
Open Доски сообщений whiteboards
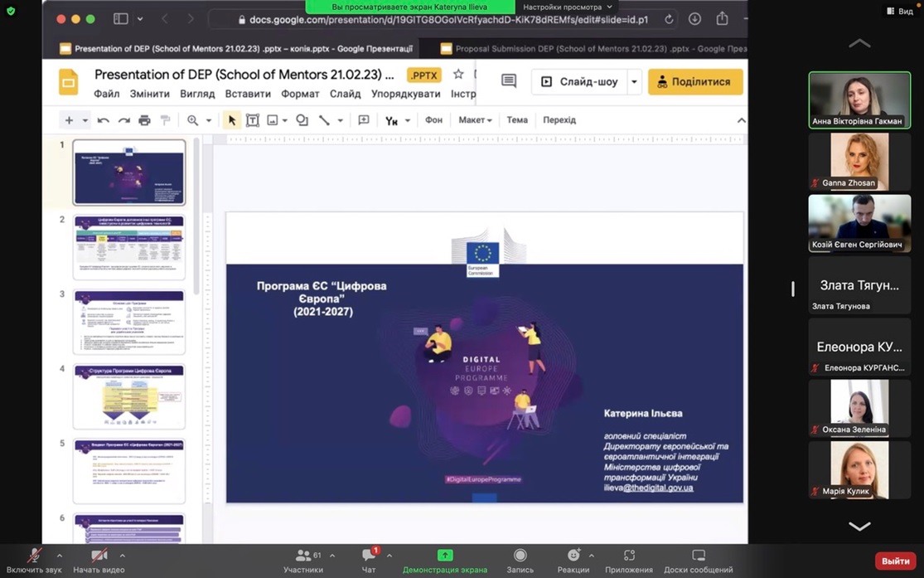699,561
